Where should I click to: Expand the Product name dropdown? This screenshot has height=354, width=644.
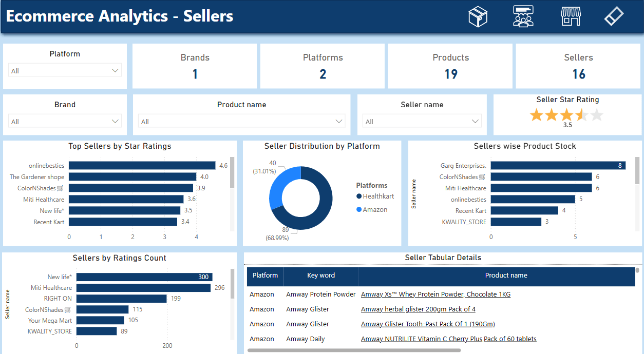click(x=338, y=121)
